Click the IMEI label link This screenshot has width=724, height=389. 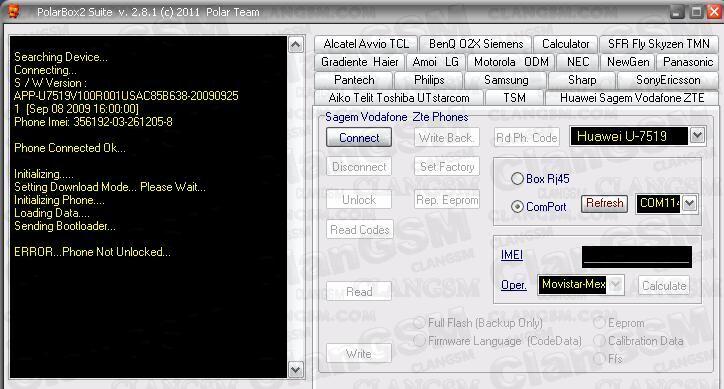(x=512, y=255)
